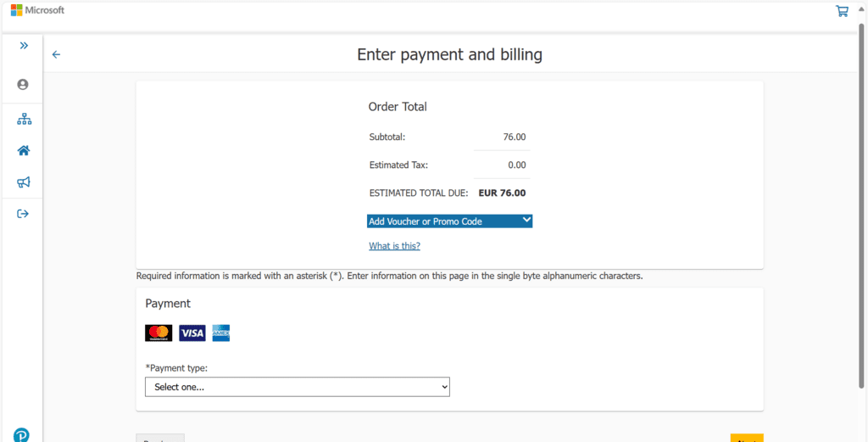This screenshot has height=442, width=868.
Task: Click the Visa card logo
Action: click(192, 333)
